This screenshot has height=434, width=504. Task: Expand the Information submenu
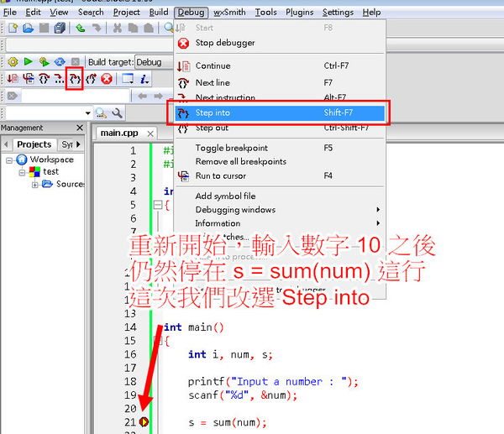[280, 223]
